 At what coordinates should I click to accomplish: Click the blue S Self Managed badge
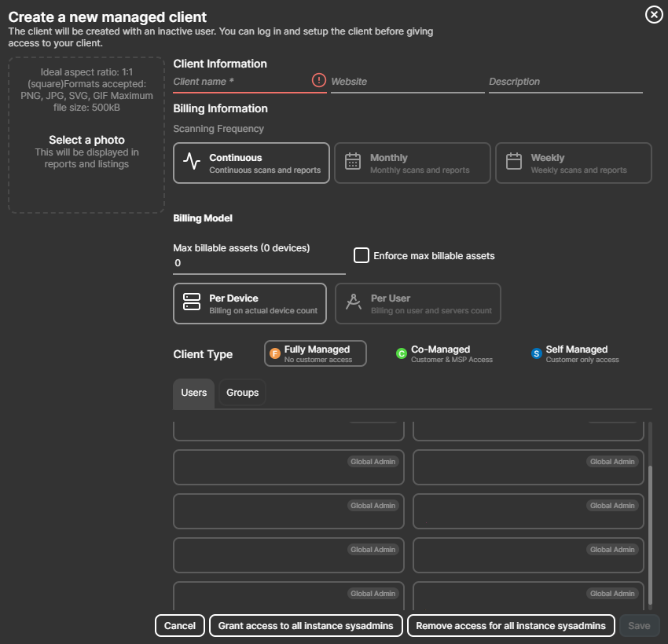pos(536,353)
